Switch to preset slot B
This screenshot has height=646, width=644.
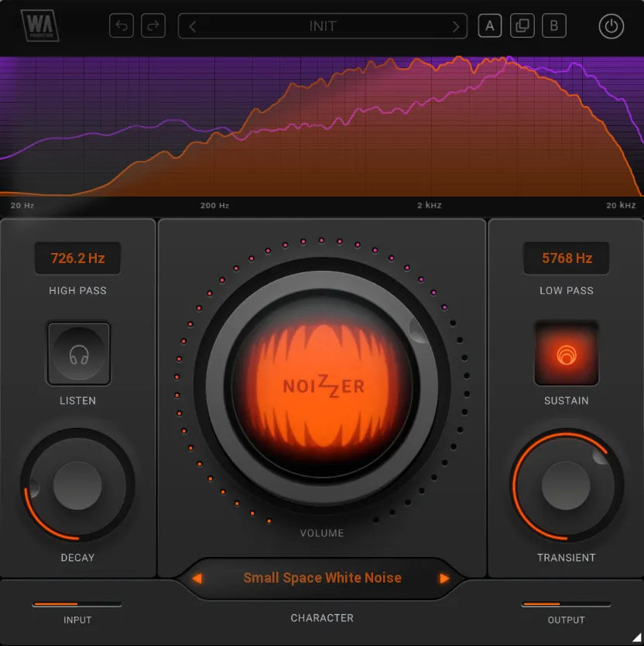coord(553,26)
